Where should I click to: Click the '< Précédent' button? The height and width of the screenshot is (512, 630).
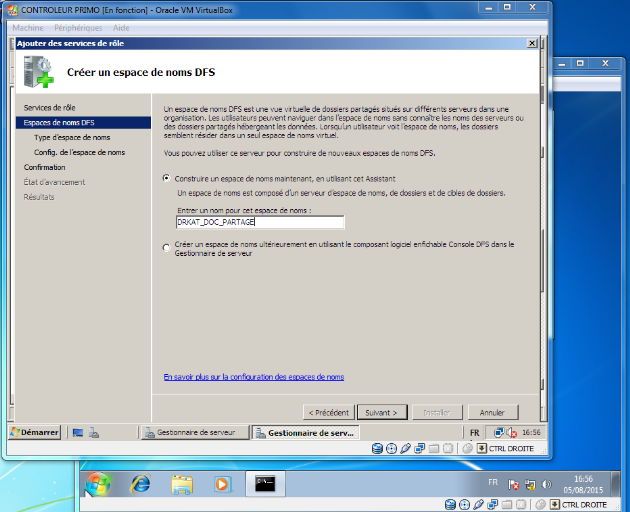tap(329, 412)
